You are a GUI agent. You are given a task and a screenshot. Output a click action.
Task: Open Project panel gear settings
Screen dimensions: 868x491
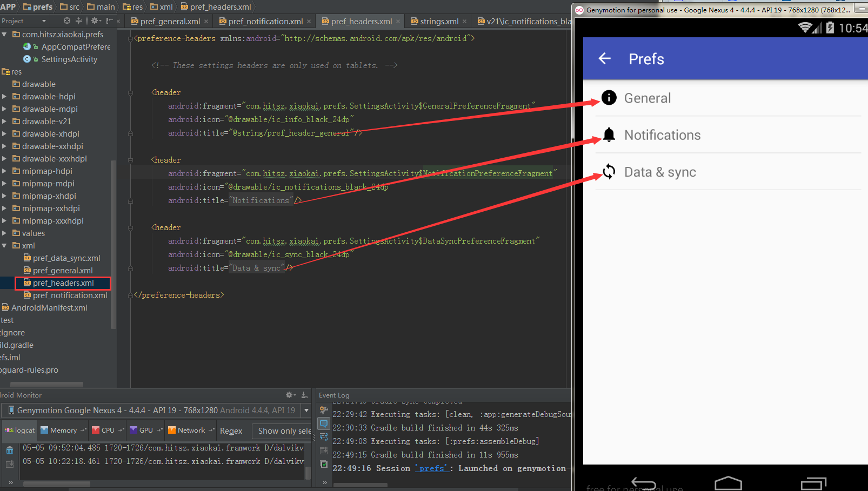coord(96,21)
